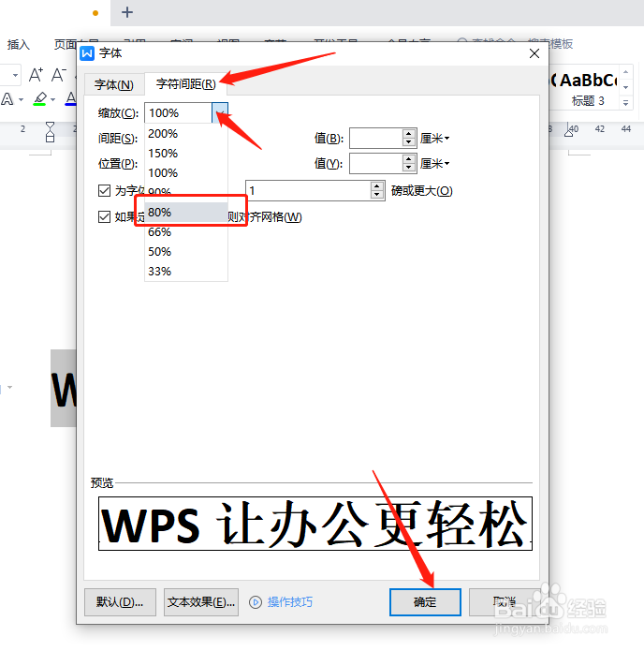The height and width of the screenshot is (651, 644).
Task: Click the 确定 button
Action: tap(425, 602)
